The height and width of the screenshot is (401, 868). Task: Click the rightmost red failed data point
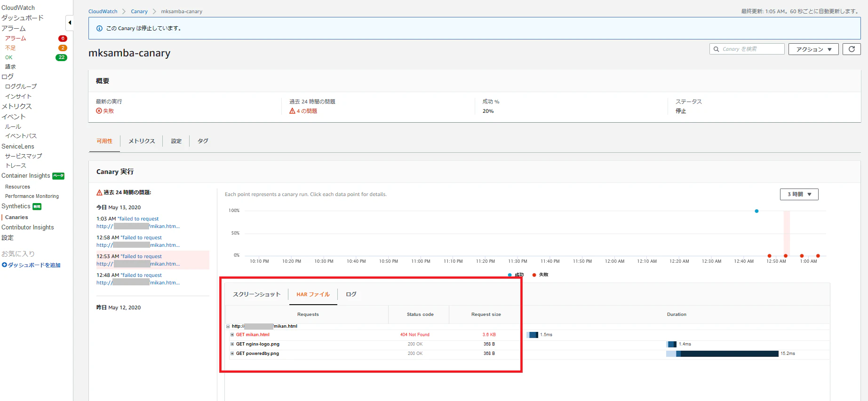coord(818,256)
